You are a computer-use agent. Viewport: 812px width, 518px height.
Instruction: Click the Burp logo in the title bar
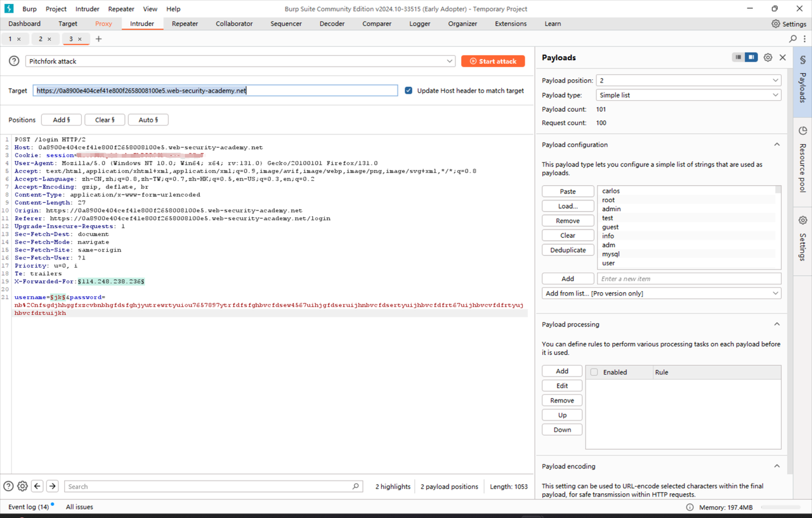point(8,8)
